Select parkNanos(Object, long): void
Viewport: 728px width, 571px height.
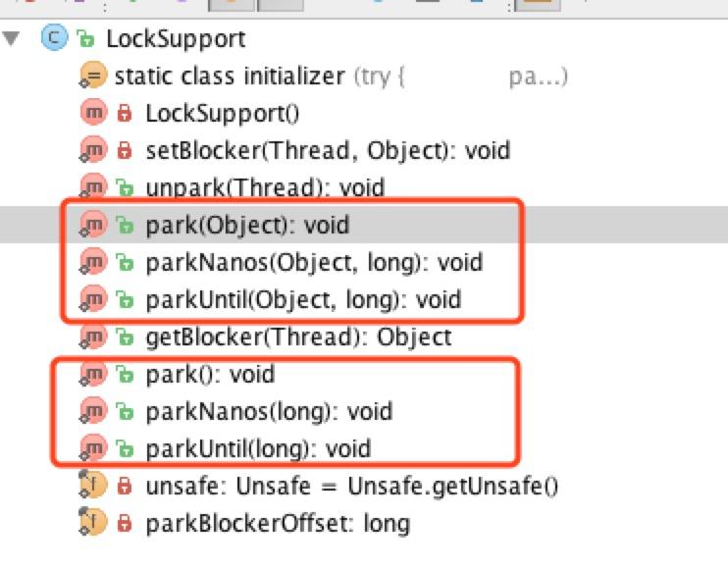coord(314,263)
